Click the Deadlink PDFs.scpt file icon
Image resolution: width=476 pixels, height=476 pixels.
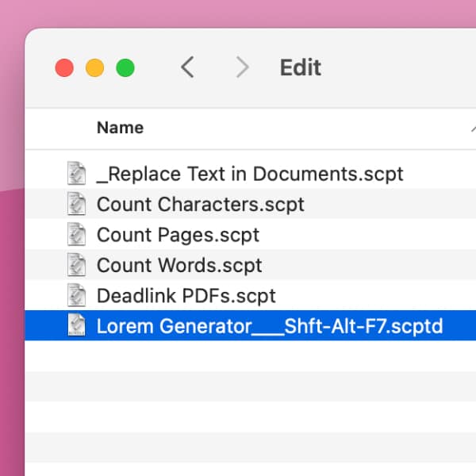tap(76, 296)
